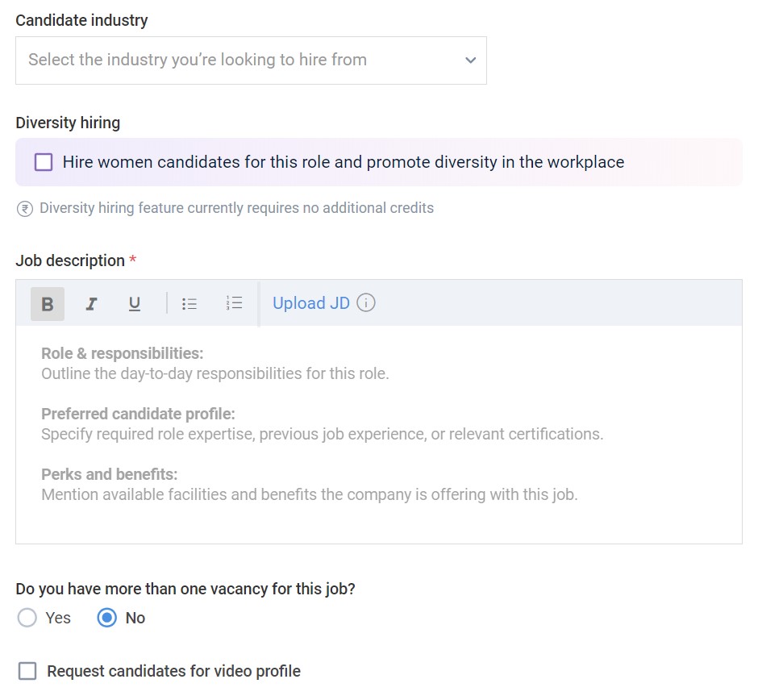Click the rupee credits icon
This screenshot has height=700, width=758.
pyautogui.click(x=25, y=209)
